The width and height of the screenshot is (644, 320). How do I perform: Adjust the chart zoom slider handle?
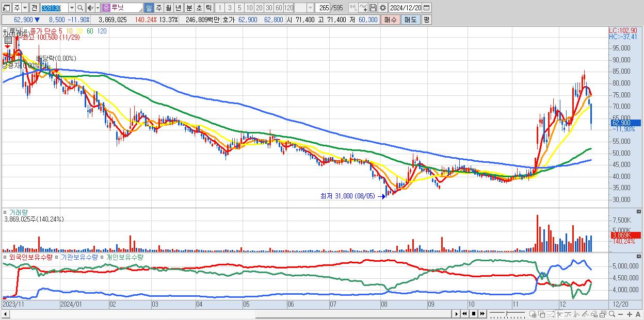click(506, 313)
